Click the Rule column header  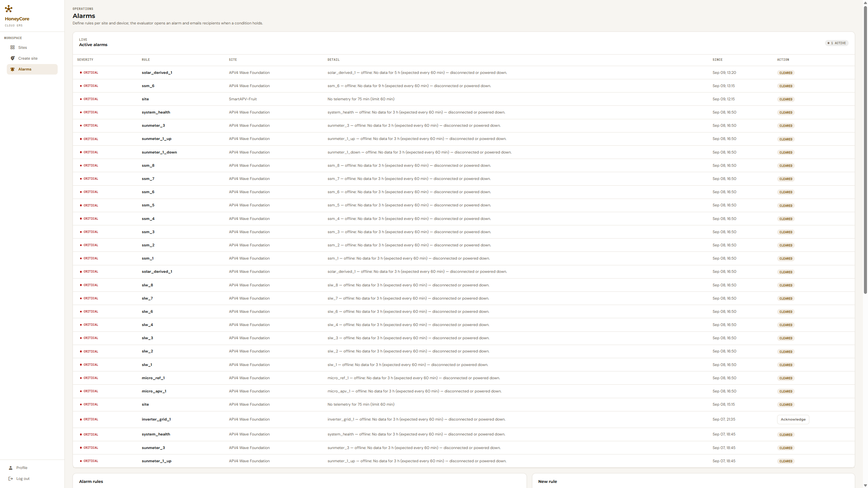point(145,60)
